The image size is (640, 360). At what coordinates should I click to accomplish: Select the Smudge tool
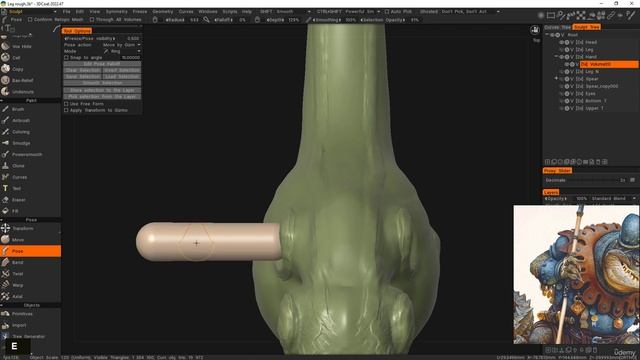click(x=21, y=143)
